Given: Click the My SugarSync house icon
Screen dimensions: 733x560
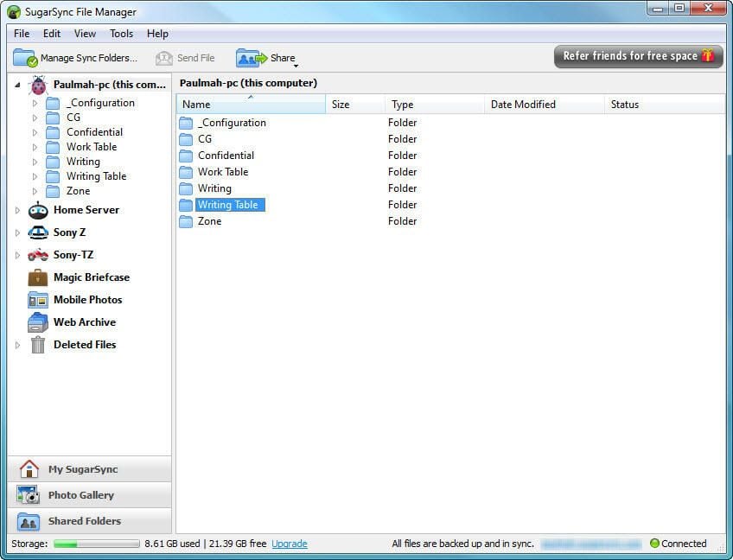Looking at the screenshot, I should point(29,469).
